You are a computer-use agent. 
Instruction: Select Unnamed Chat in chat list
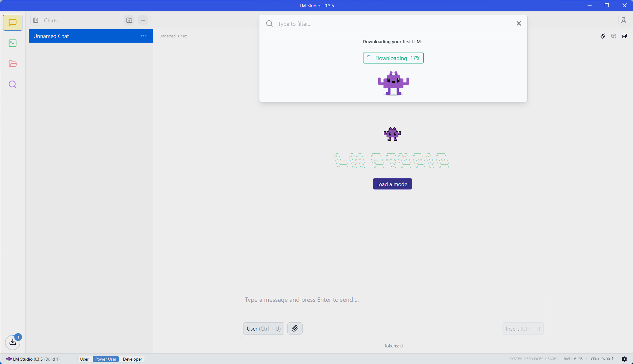coord(91,36)
